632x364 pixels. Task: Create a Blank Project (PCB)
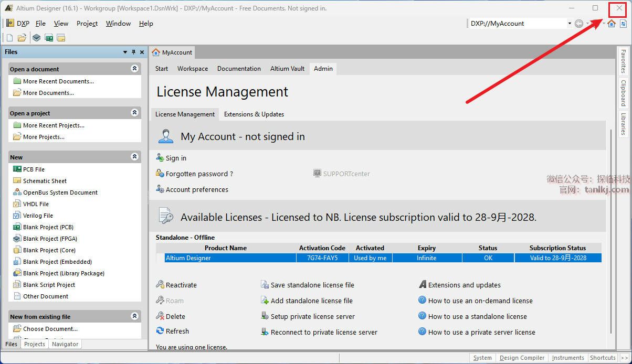click(x=48, y=227)
